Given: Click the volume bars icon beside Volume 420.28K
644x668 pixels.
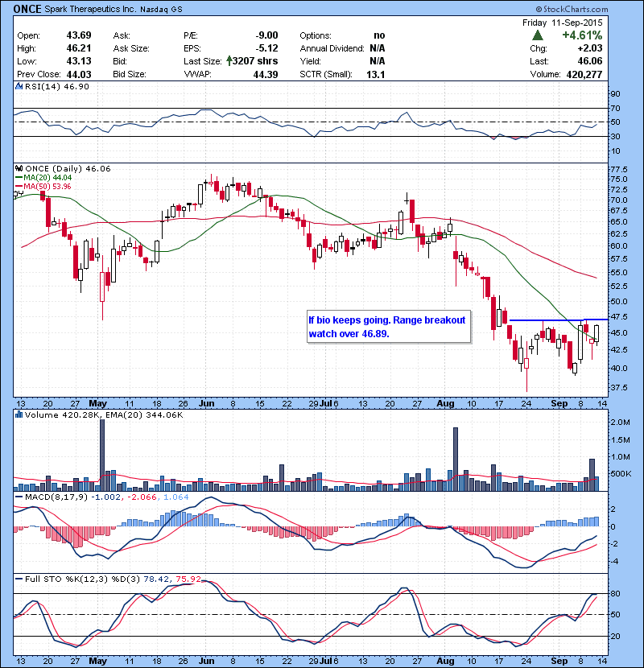Looking at the screenshot, I should pos(19,415).
